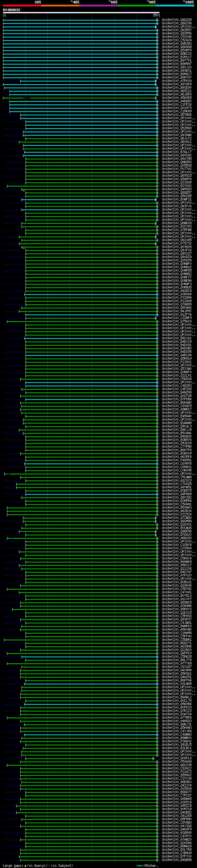Click hit label UniRef100_A9TAP9
The image size is (197, 868).
[176, 84]
